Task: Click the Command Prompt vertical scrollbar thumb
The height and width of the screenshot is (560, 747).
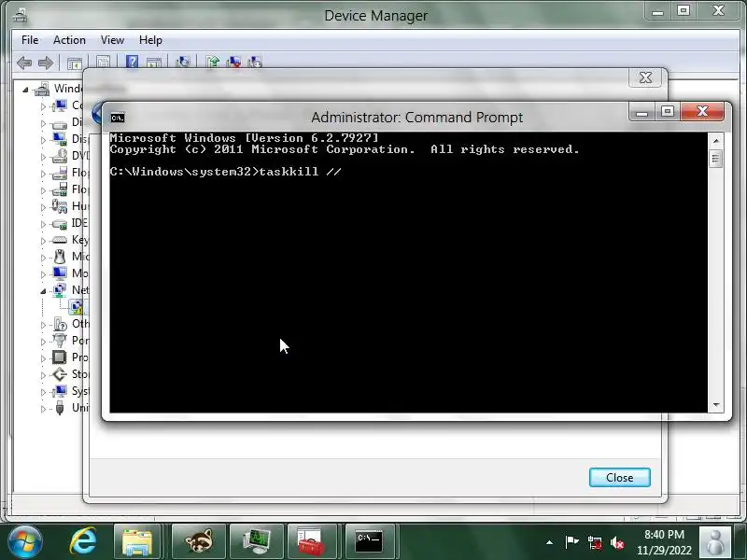Action: pyautogui.click(x=715, y=159)
